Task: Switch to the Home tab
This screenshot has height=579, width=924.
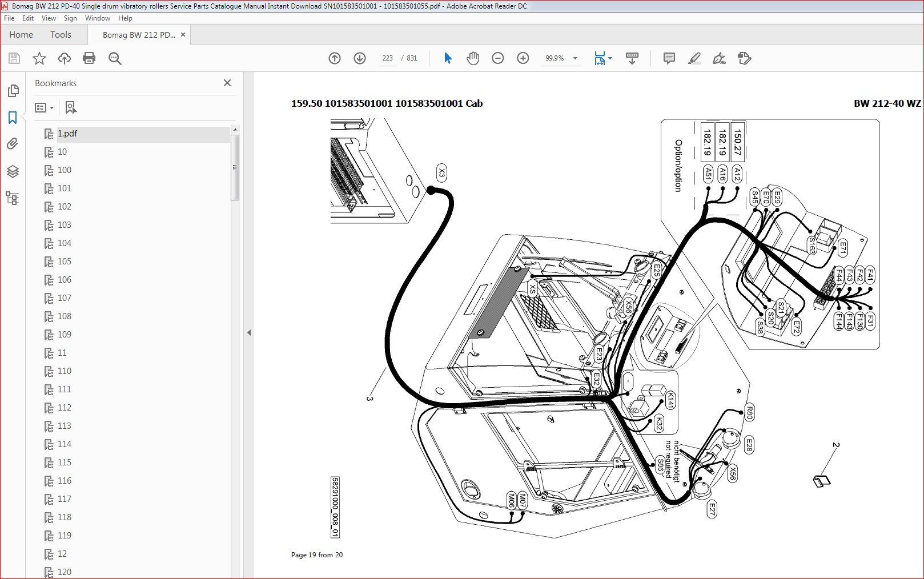Action: click(21, 35)
